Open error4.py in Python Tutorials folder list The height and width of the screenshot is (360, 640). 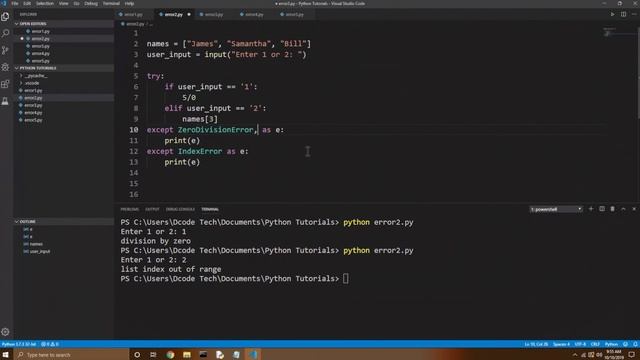click(33, 113)
